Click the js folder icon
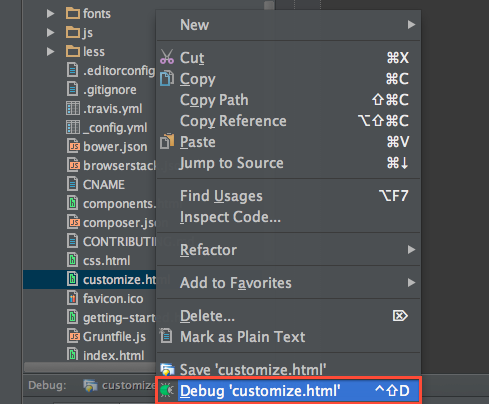Viewport: 489px width, 404px height. point(73,33)
